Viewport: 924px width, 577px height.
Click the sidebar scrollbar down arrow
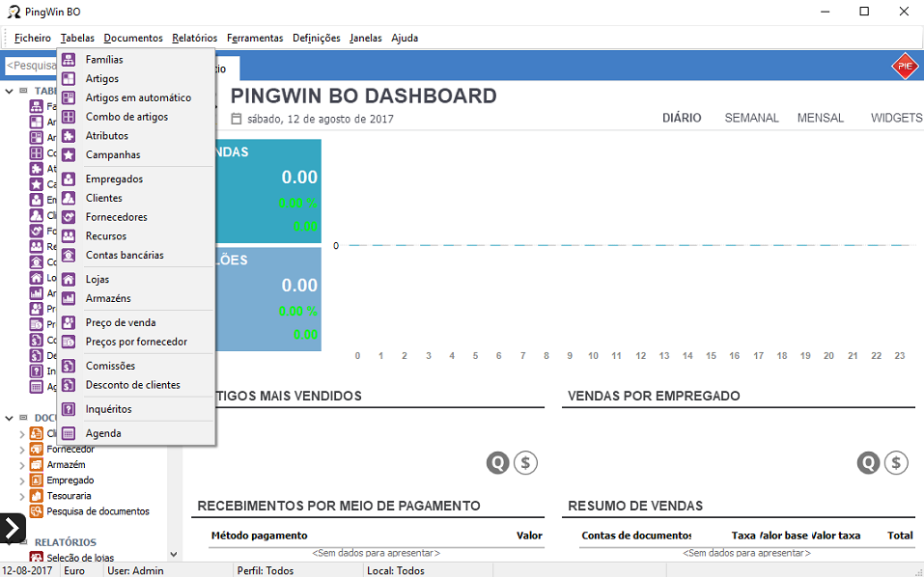click(x=174, y=555)
